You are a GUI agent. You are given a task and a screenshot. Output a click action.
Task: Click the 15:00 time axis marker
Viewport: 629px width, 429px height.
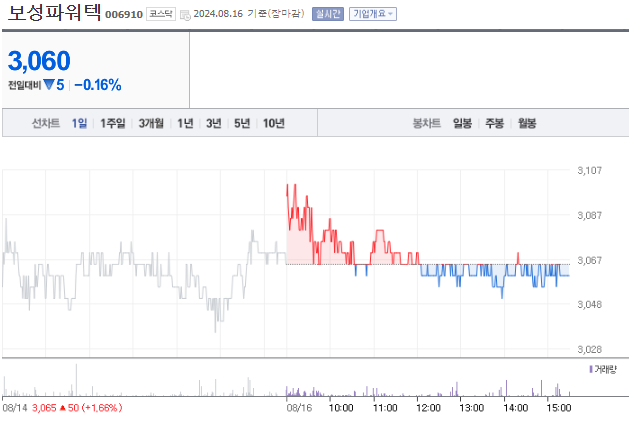559,408
